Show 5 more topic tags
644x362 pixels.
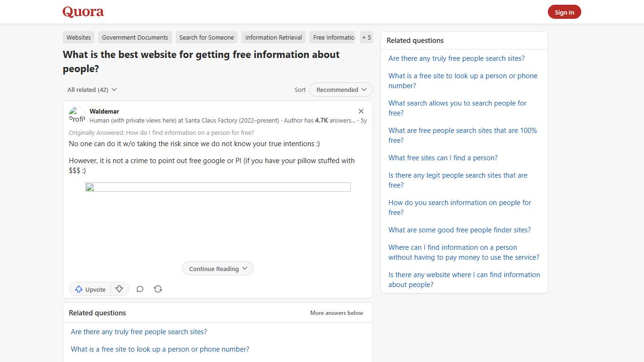point(366,37)
